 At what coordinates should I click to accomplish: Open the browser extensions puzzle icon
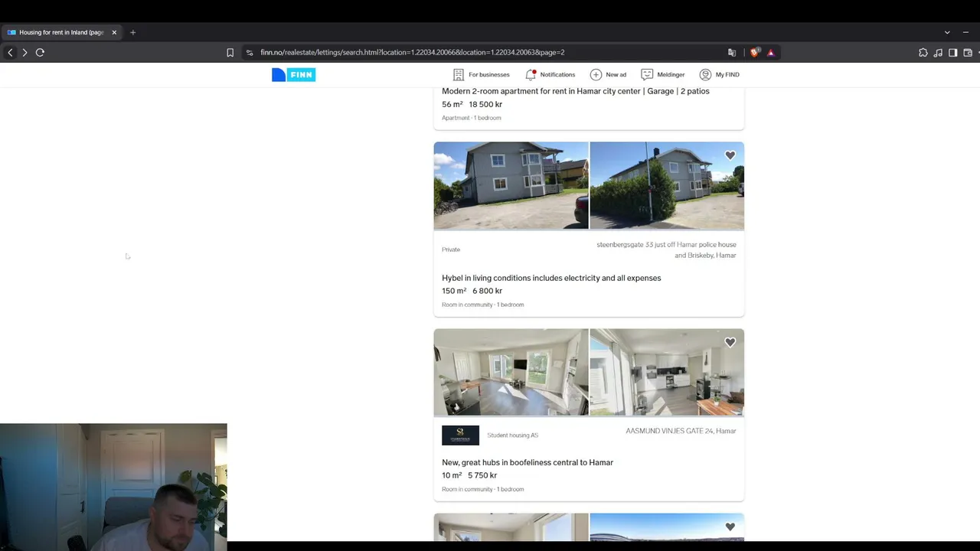point(923,53)
